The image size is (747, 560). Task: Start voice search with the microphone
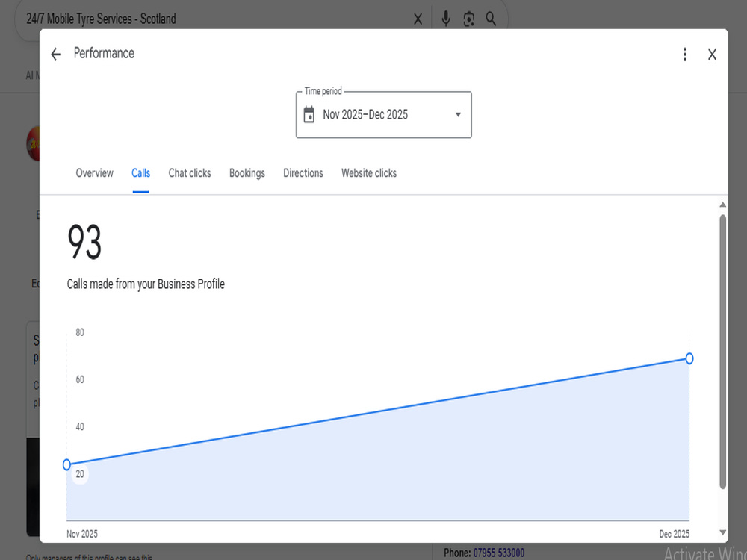tap(446, 19)
